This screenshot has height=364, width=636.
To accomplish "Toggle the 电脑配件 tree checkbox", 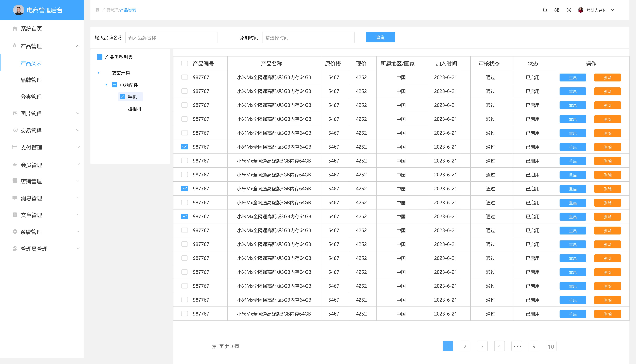I will pyautogui.click(x=114, y=85).
